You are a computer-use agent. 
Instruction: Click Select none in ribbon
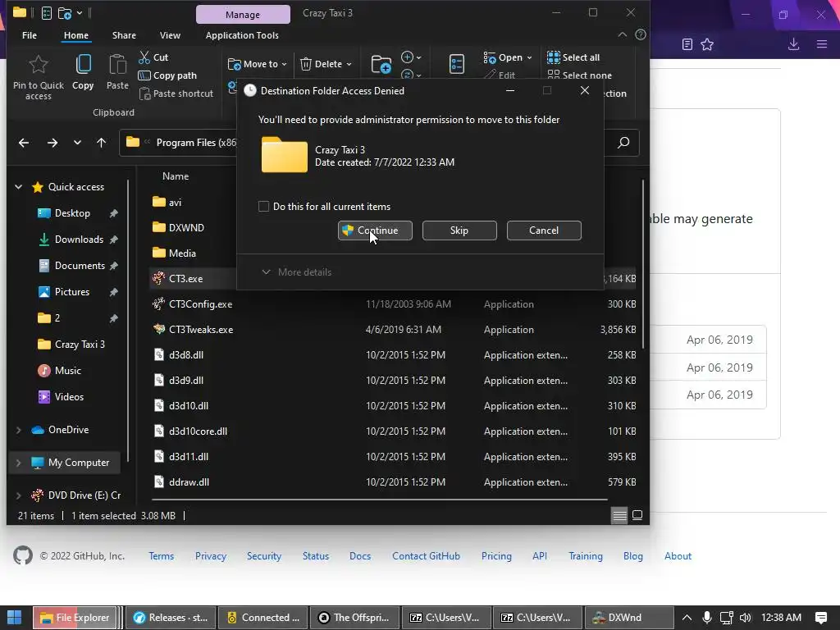click(580, 75)
